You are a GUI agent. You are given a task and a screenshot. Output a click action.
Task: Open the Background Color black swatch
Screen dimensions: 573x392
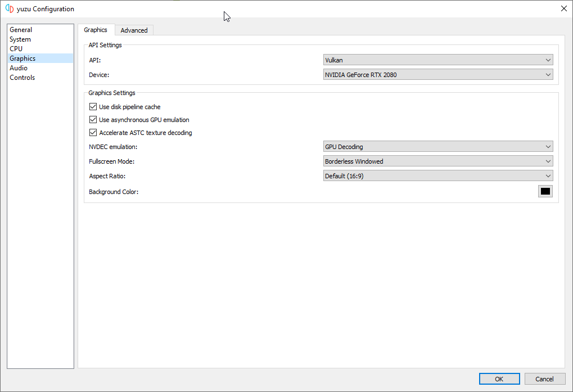(545, 191)
